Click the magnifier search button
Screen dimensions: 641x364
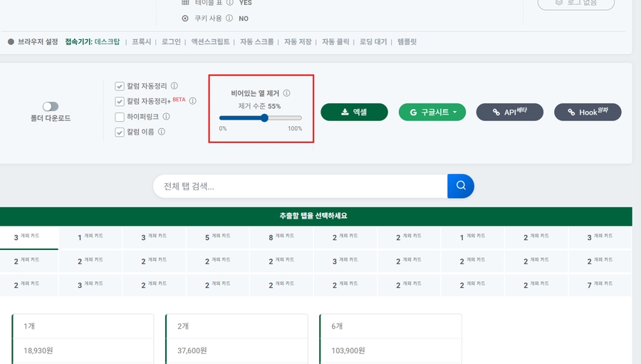click(461, 186)
